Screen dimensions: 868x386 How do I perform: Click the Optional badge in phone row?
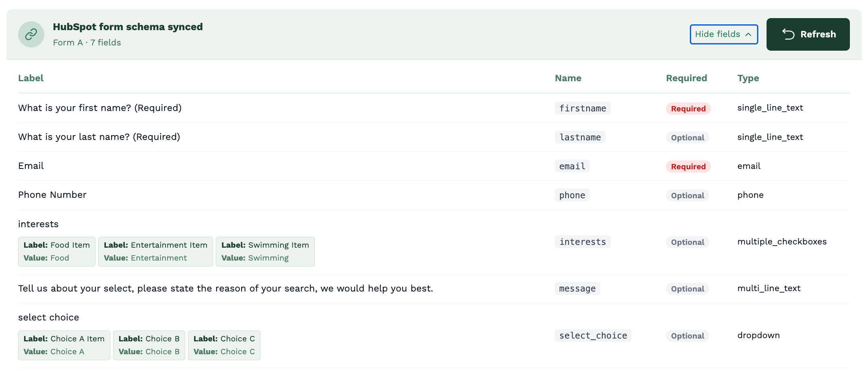687,195
